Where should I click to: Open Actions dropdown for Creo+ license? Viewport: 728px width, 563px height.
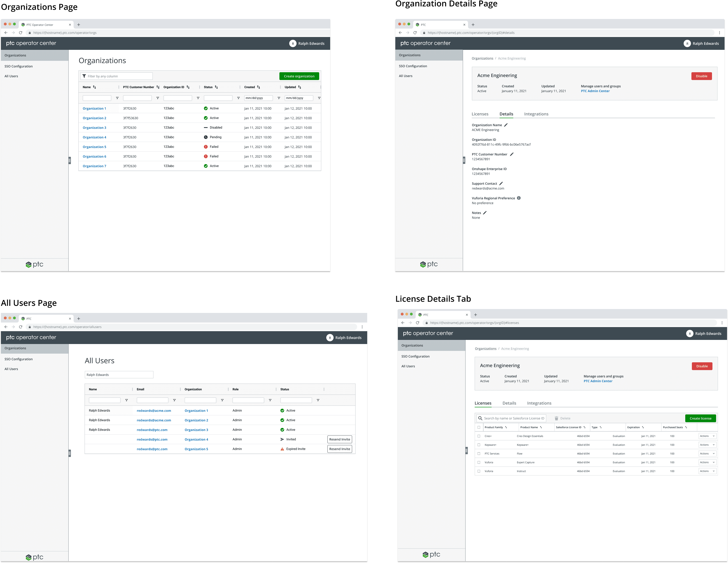(707, 436)
